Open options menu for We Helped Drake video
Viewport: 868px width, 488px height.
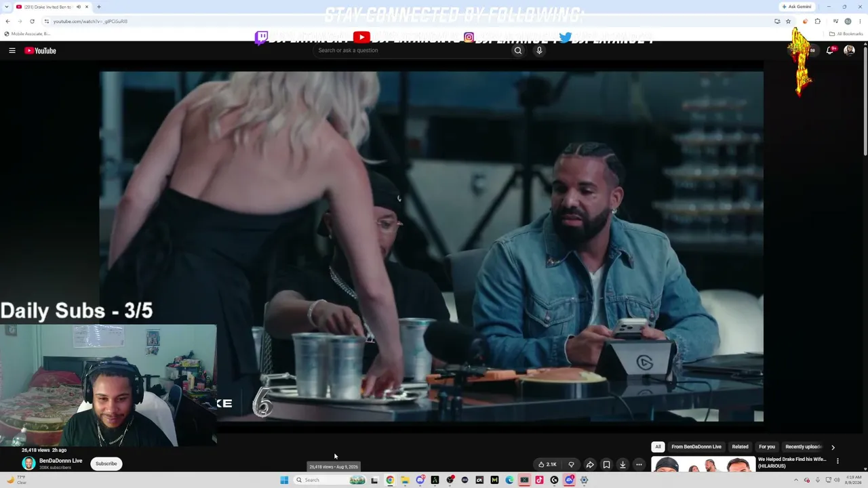point(837,461)
